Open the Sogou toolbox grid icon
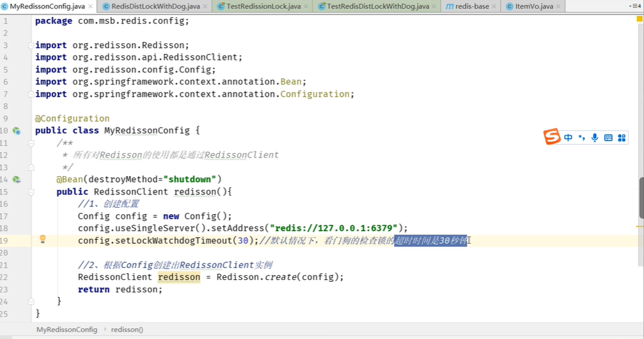The image size is (644, 339). 622,138
